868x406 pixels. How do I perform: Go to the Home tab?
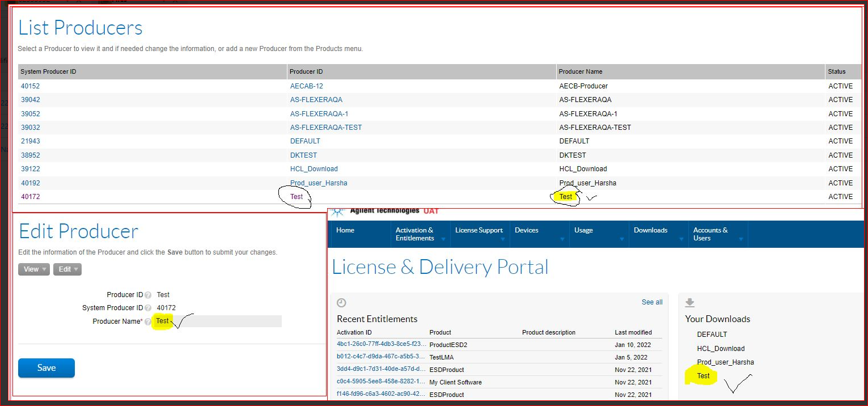click(345, 230)
